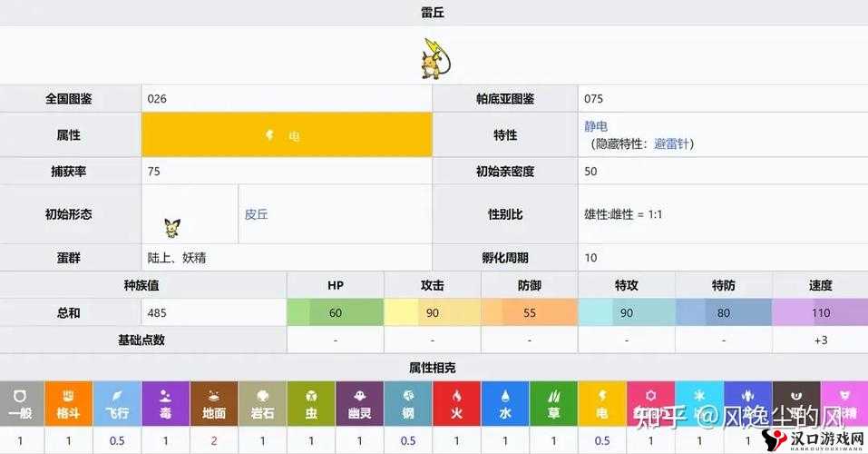Open the 避雷针 hidden ability link
Screen dimensions: 868x454
[x=671, y=144]
